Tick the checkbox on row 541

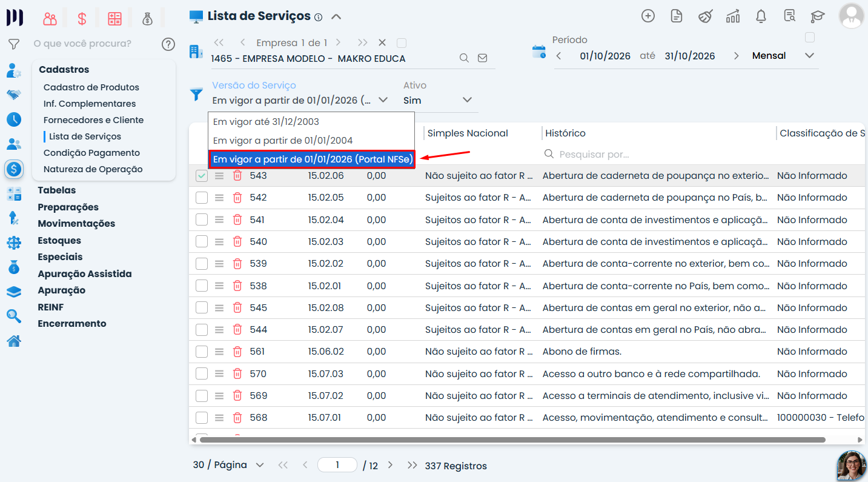click(202, 219)
